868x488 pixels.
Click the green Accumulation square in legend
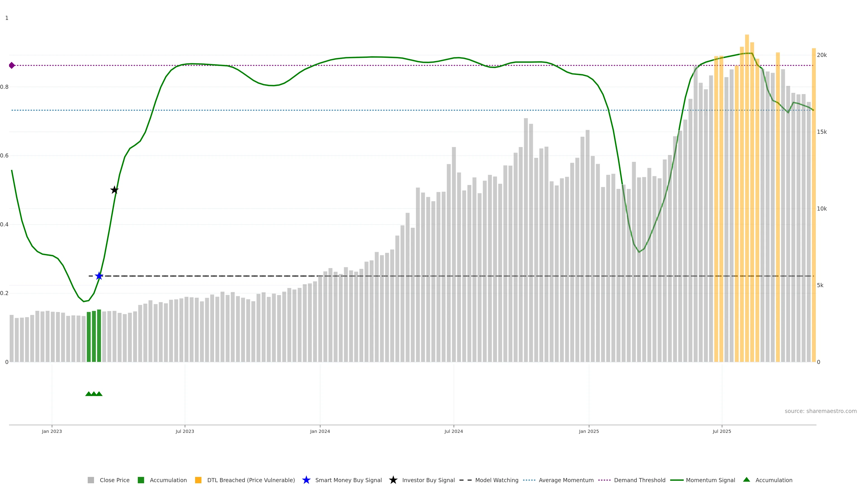[141, 480]
